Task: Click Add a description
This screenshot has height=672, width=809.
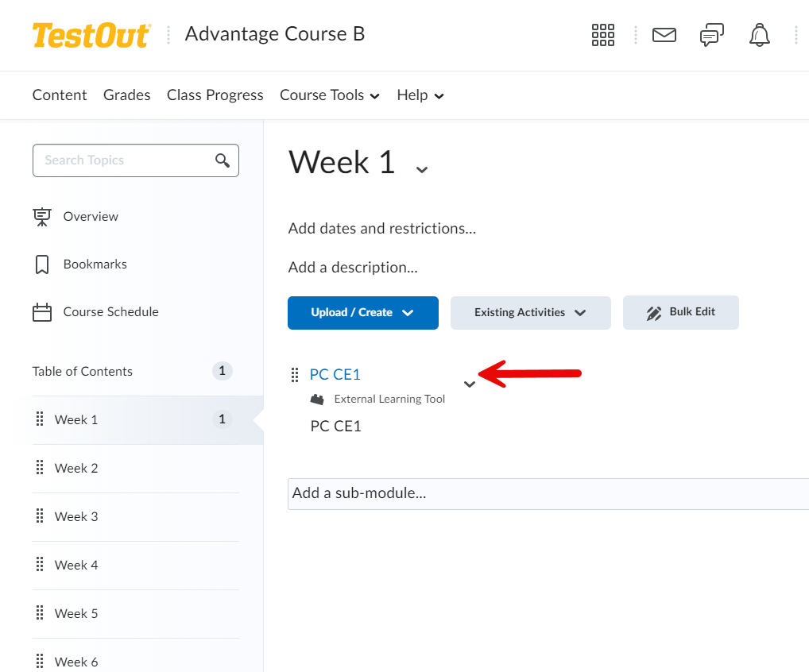Action: pos(353,268)
